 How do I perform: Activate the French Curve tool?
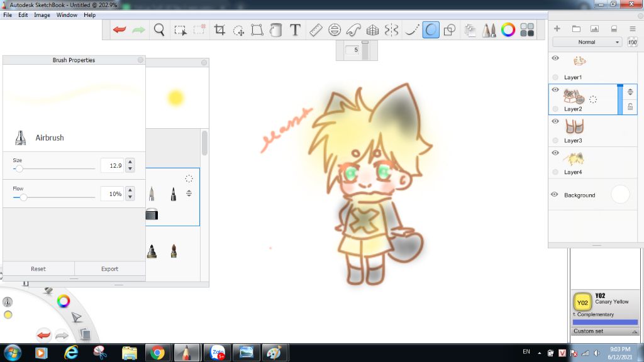pyautogui.click(x=353, y=30)
